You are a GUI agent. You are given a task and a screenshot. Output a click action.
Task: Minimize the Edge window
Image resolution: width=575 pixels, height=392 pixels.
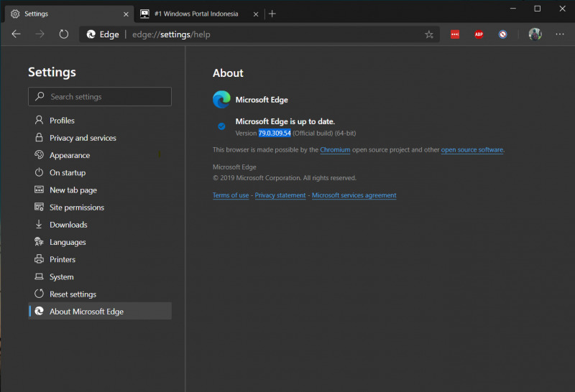click(513, 9)
